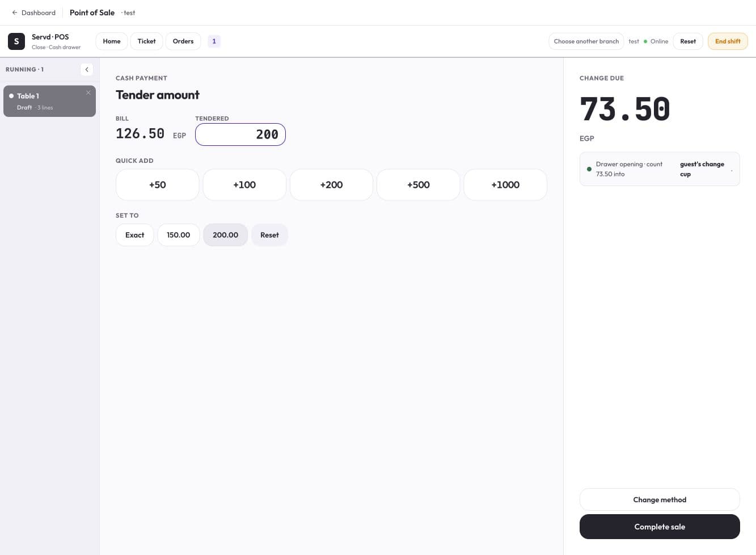Open the Home tab
The image size is (756, 555).
112,41
